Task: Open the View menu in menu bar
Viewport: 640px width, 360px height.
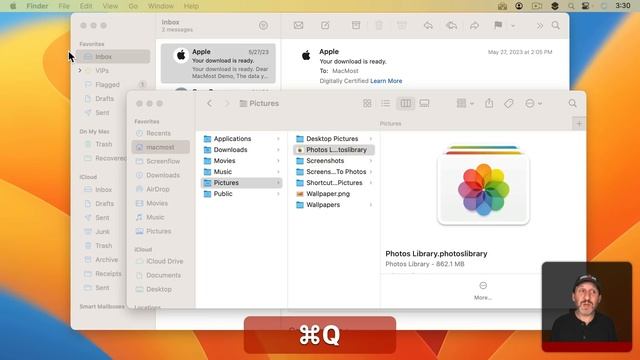Action: 110,6
